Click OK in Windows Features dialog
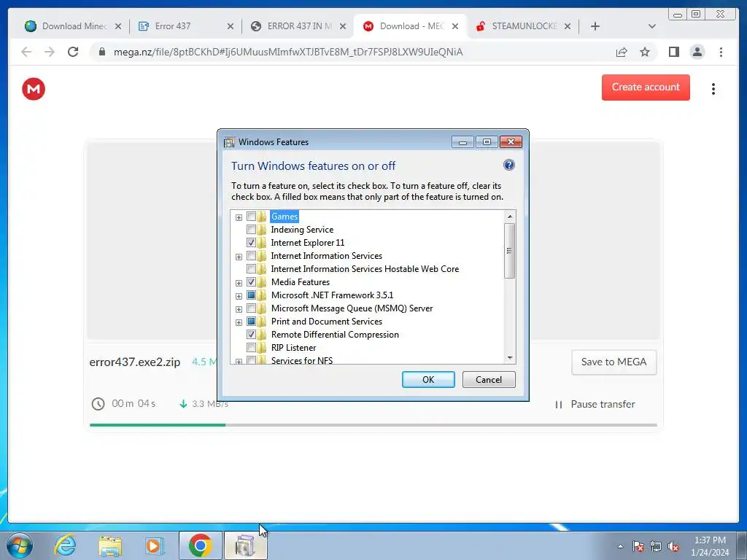 pyautogui.click(x=428, y=379)
